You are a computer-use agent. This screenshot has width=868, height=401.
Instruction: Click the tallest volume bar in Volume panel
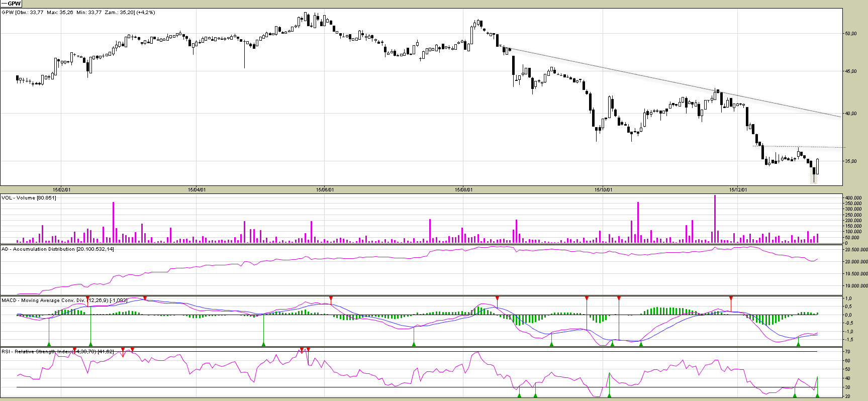[x=715, y=219]
